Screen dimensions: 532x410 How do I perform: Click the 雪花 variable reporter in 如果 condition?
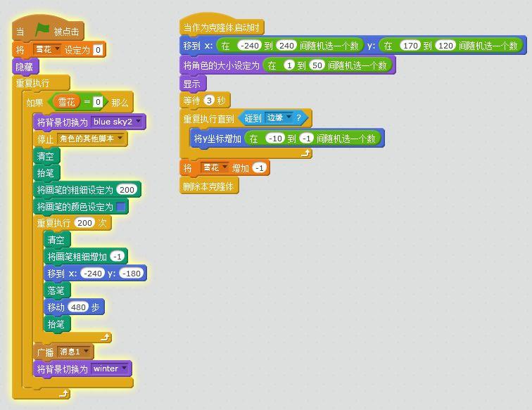coord(66,102)
